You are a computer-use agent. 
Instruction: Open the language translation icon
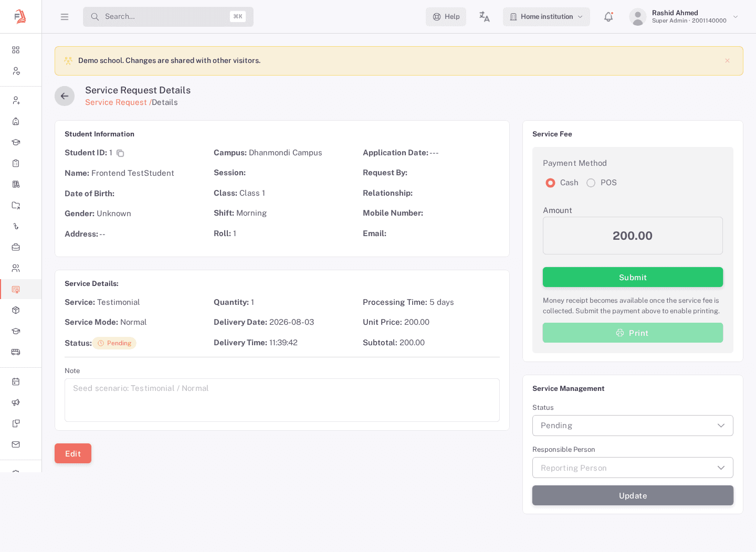tap(484, 17)
